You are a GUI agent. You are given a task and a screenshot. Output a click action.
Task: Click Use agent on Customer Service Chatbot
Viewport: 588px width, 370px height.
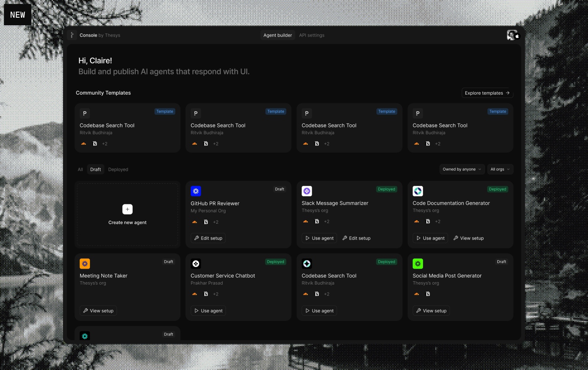click(x=208, y=311)
